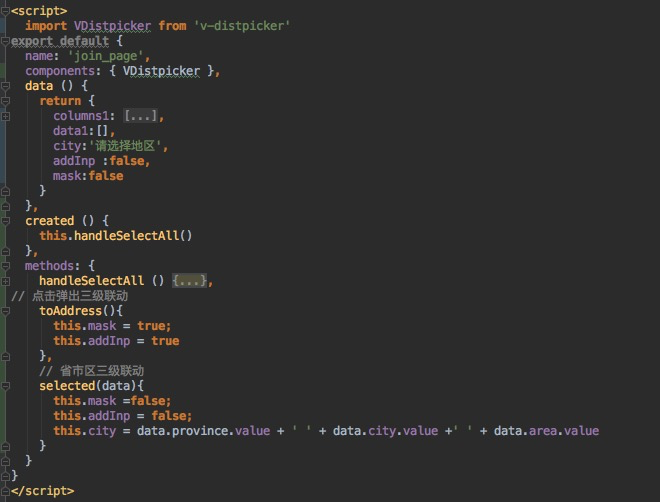Click the 'this.mask =false;' statement

112,401
